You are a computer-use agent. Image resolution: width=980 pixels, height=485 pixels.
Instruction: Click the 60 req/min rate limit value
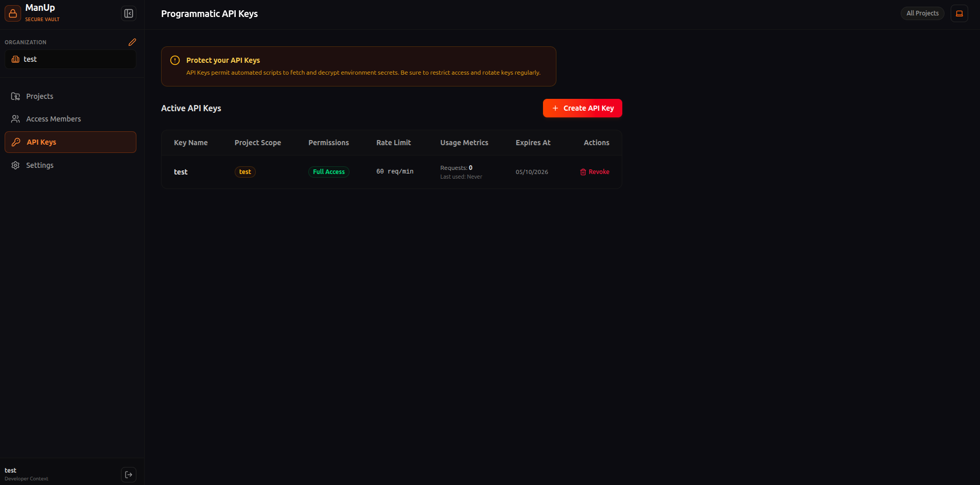coord(395,171)
